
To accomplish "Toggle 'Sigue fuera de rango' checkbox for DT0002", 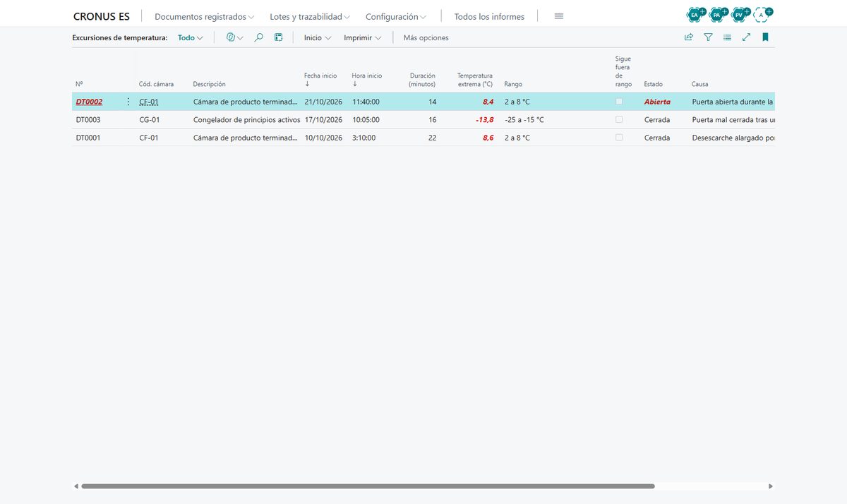I will pyautogui.click(x=619, y=102).
